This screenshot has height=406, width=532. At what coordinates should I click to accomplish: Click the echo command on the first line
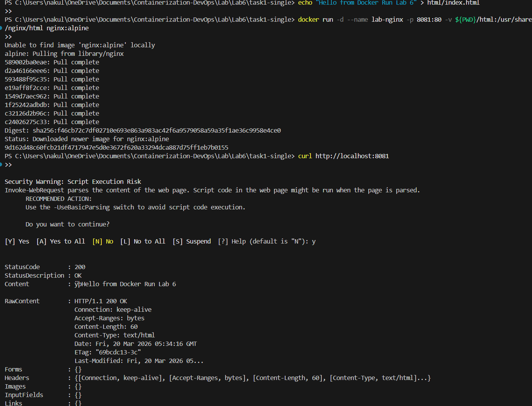click(x=305, y=3)
